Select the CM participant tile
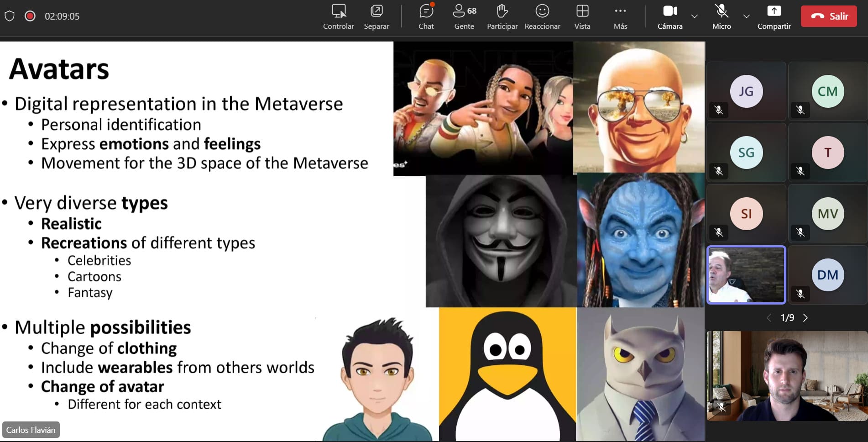Viewport: 868px width, 442px height. (827, 91)
